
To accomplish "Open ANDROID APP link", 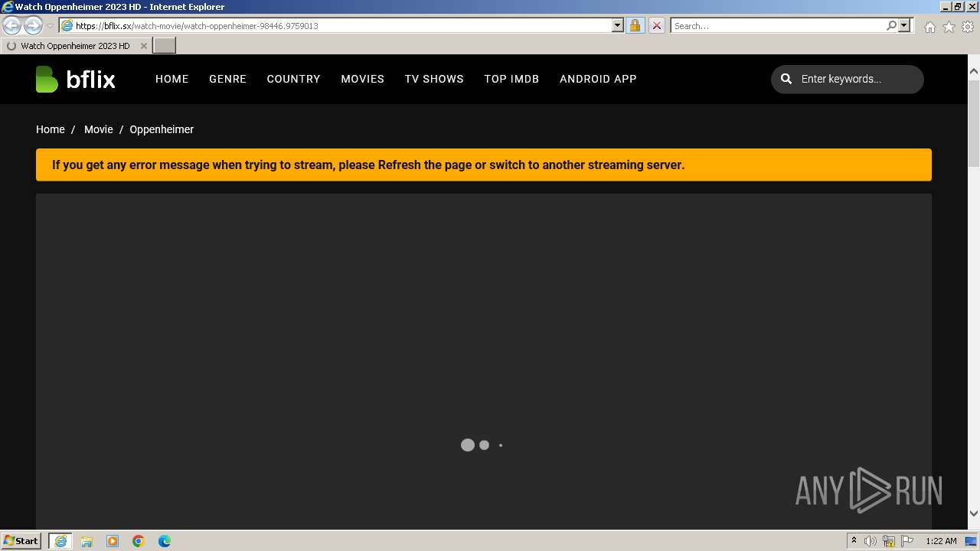I will (598, 79).
